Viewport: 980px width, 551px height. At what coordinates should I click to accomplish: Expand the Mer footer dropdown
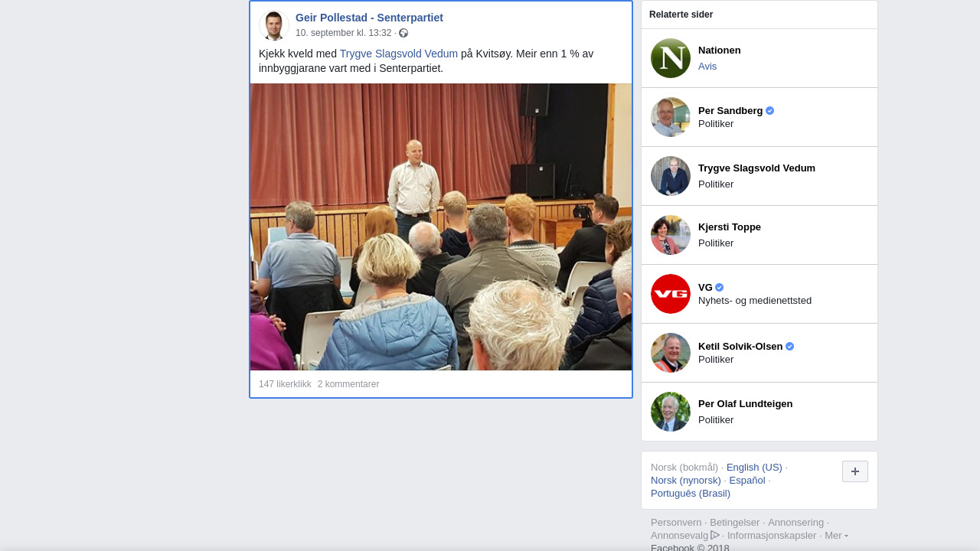[836, 535]
